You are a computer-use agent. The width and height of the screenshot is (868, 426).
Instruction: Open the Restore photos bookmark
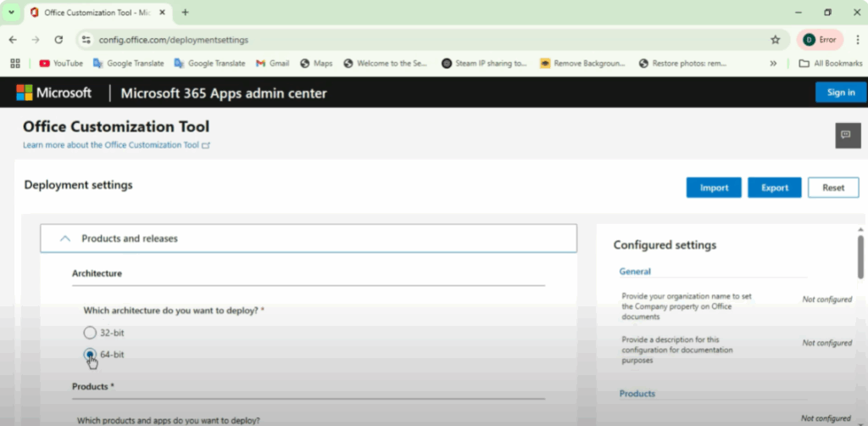(682, 63)
